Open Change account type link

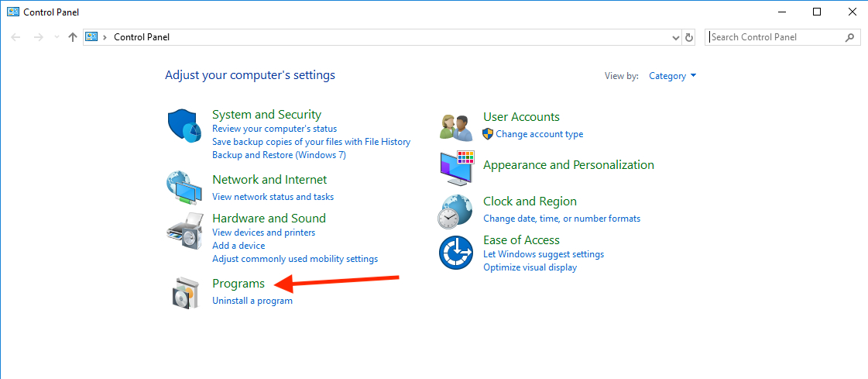(539, 134)
